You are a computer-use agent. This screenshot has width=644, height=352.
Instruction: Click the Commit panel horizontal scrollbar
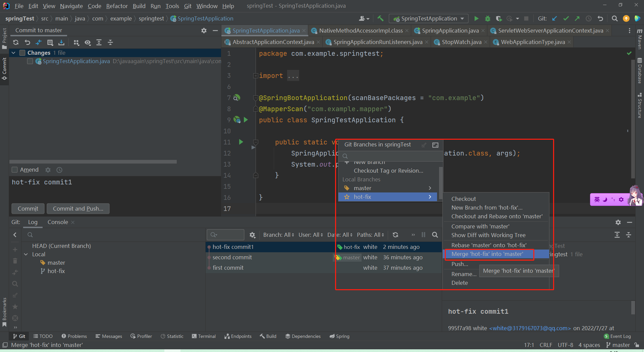[93, 162]
